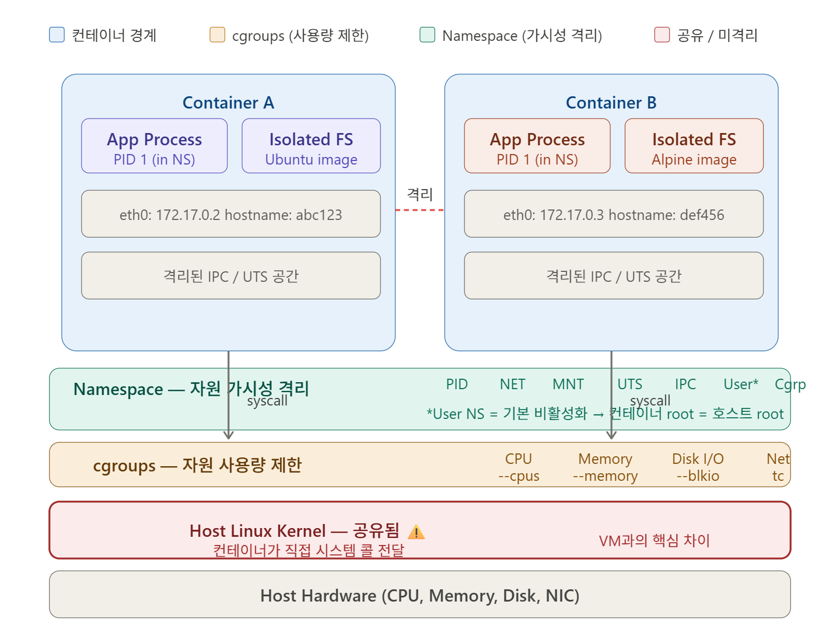Click the Isolated FS Alpine image box
Screen dimensions: 840x643
click(x=694, y=146)
